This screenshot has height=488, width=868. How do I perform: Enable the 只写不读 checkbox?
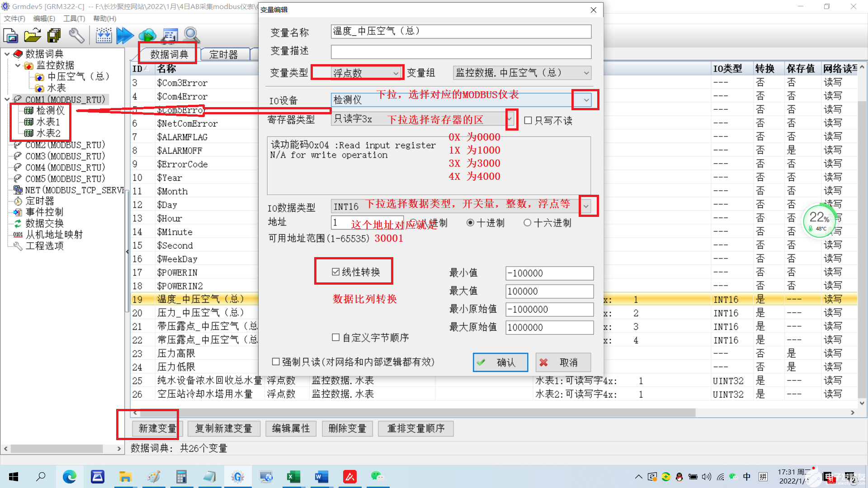(528, 120)
